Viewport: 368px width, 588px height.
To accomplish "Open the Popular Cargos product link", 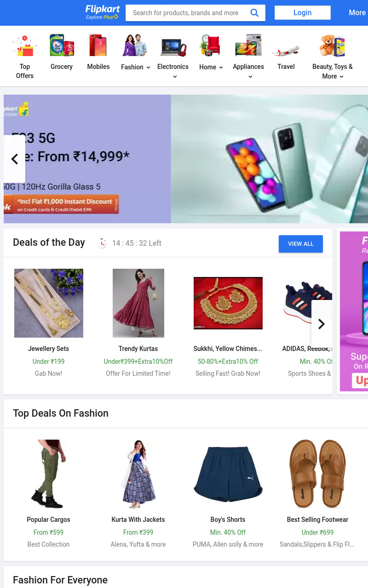I will coord(48,520).
